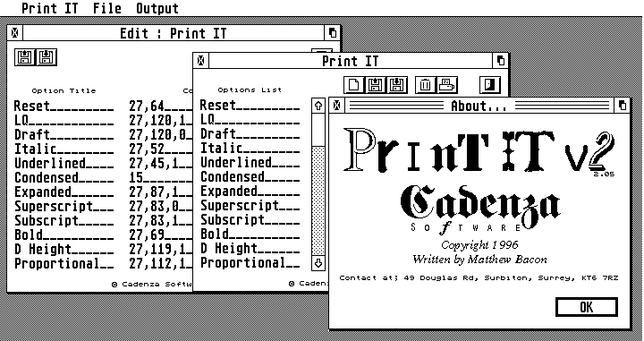Click the Bold title field in Edit window
This screenshot has width=644, height=341.
pos(64,235)
